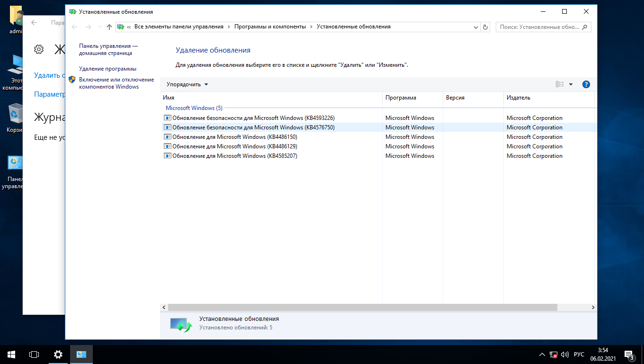644x364 pixels.
Task: Click the volume tray icon
Action: (565, 355)
